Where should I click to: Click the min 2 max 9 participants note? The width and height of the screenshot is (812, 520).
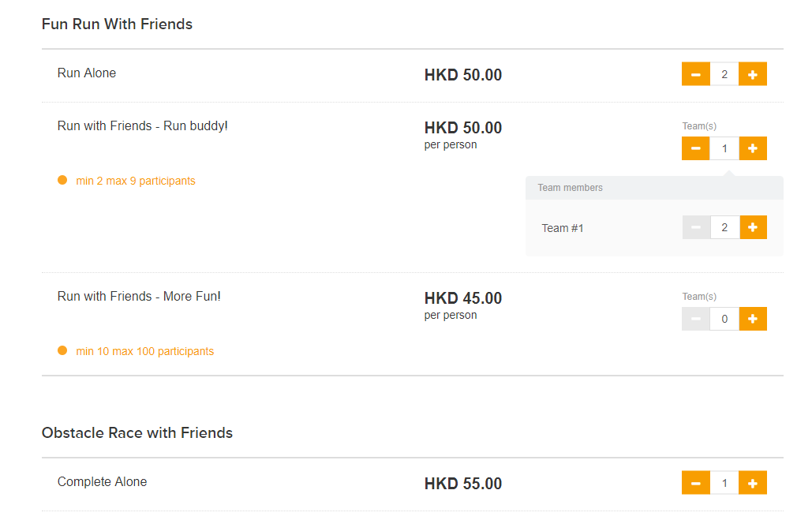[136, 181]
